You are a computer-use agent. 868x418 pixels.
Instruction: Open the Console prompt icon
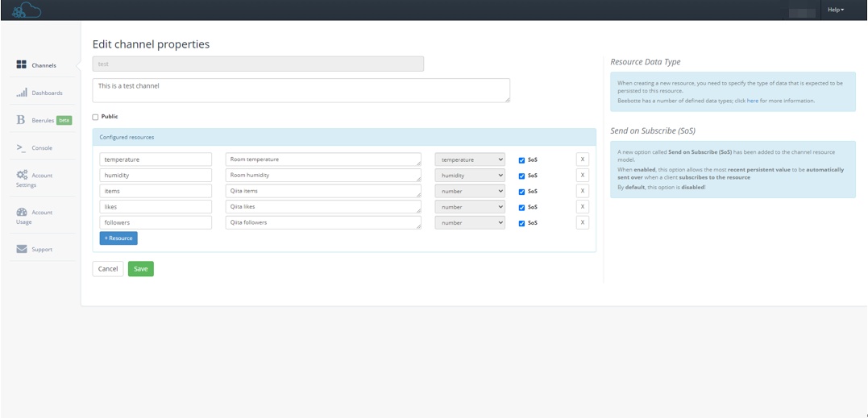coord(21,147)
